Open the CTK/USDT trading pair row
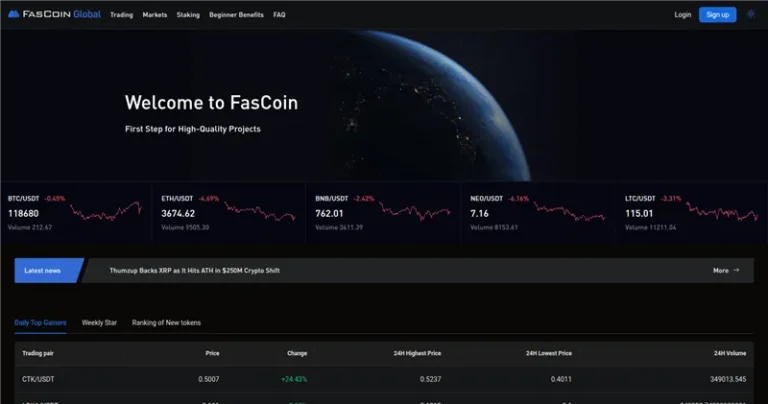This screenshot has width=768, height=404. pyautogui.click(x=38, y=379)
